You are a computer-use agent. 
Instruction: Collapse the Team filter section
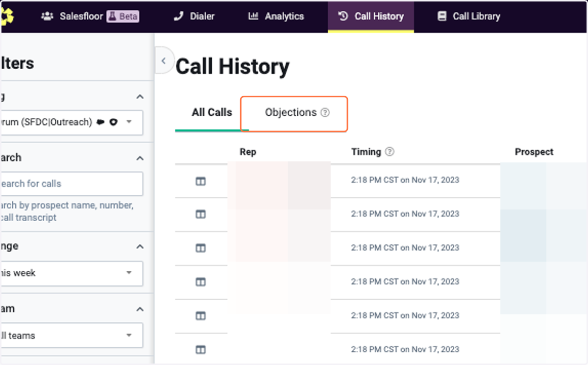click(140, 309)
